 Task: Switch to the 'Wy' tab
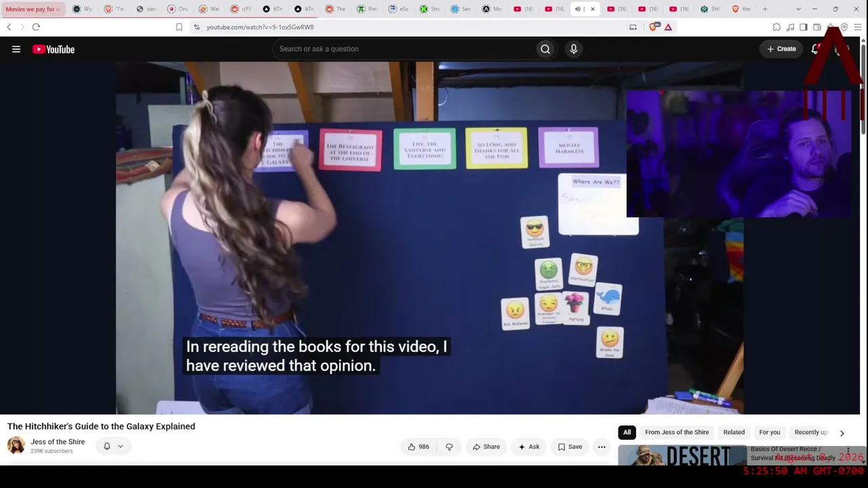(x=83, y=9)
